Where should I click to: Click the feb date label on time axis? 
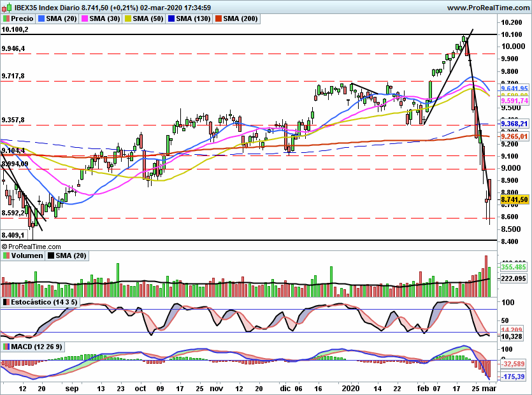pyautogui.click(x=423, y=389)
